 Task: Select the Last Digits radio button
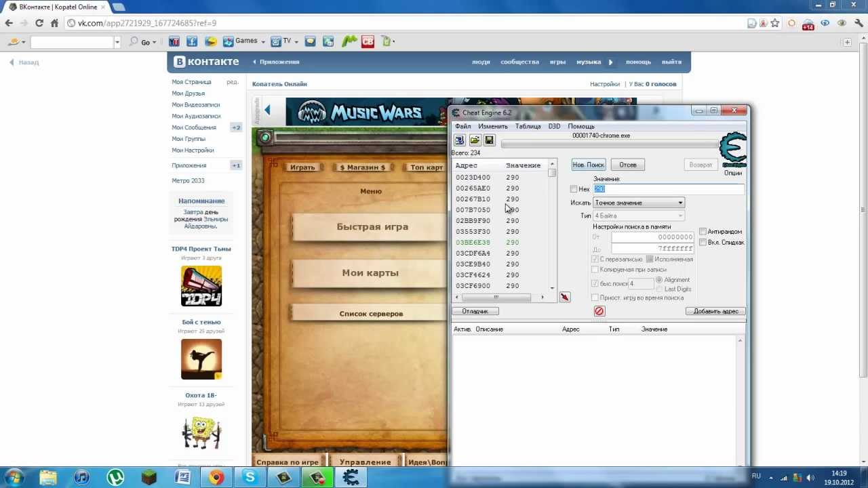[659, 289]
